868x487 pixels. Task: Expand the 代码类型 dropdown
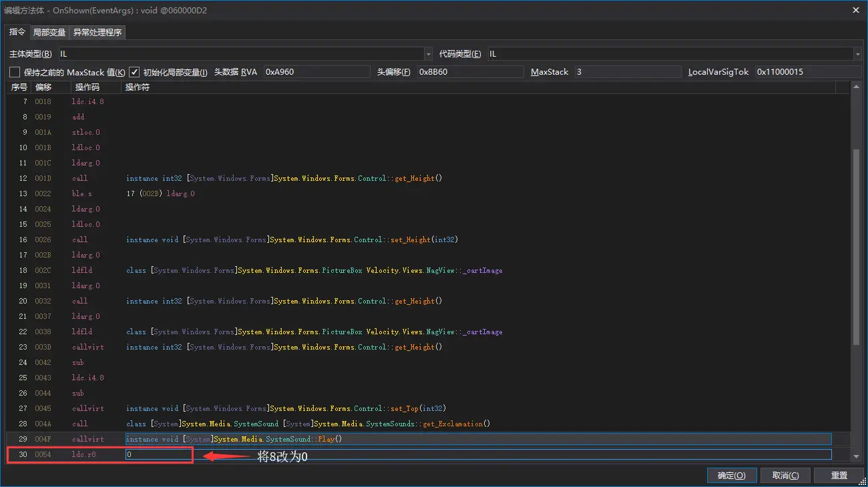pos(857,54)
